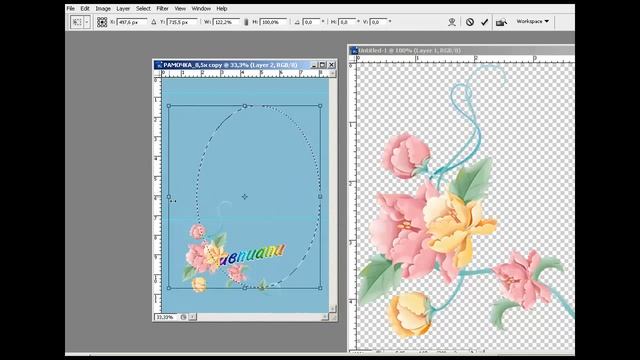Viewport: 640px width, 360px height.
Task: Click the bottom-right transform handle
Action: (x=320, y=288)
